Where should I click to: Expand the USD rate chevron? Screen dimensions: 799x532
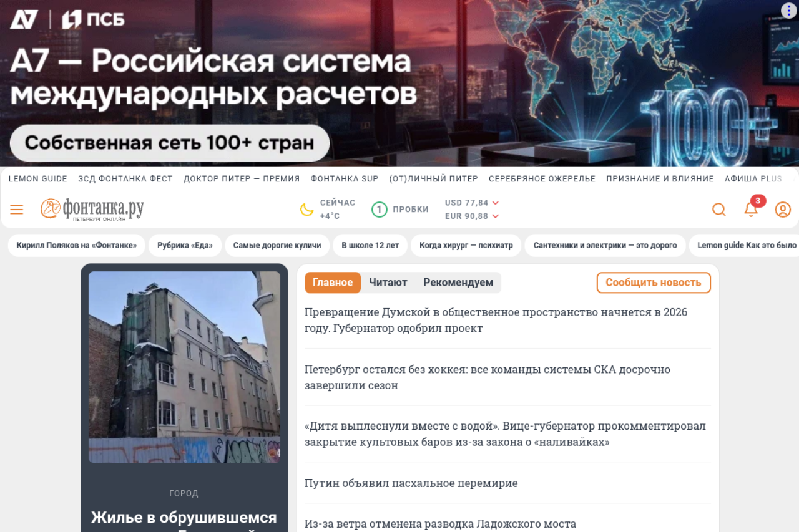496,203
